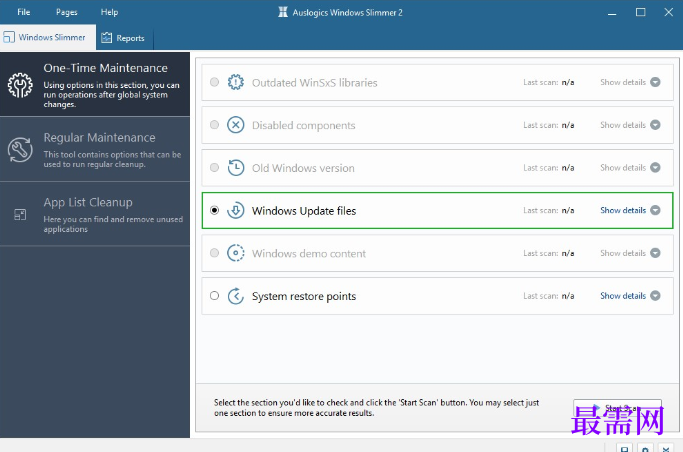683x452 pixels.
Task: Maximize the Auslogics Windows Slimmer window
Action: pyautogui.click(x=640, y=12)
